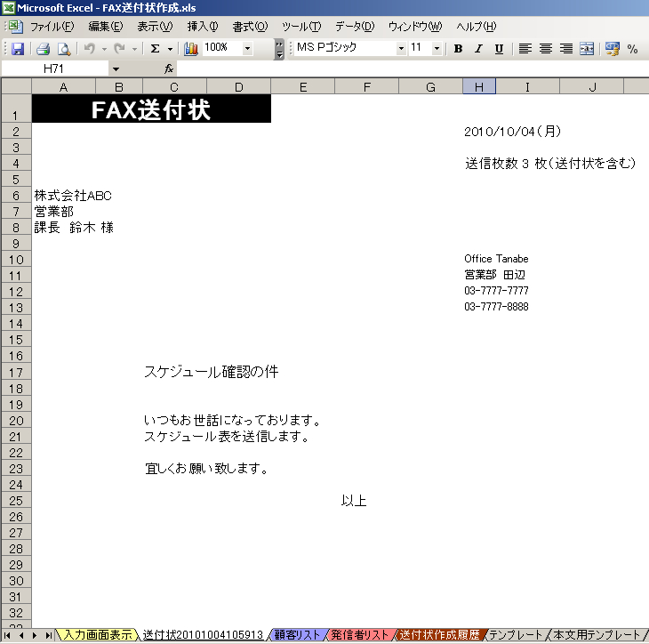The width and height of the screenshot is (649, 644).
Task: Click the Undo arrow icon
Action: click(90, 48)
